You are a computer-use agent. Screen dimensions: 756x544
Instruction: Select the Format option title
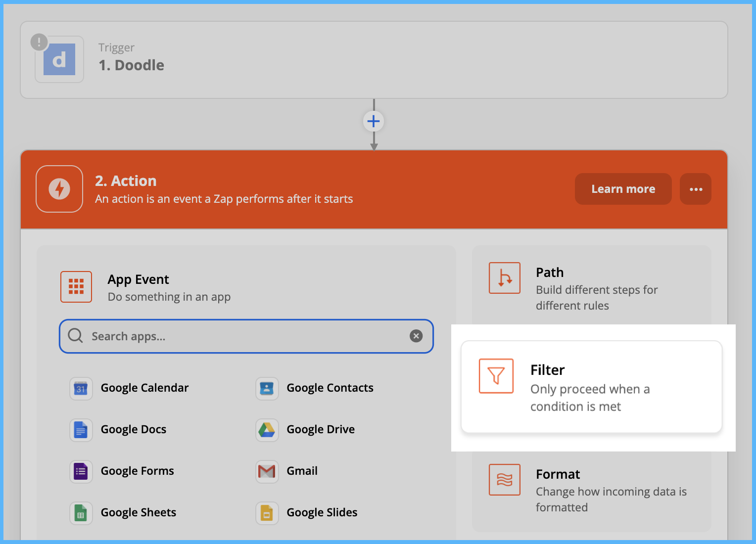tap(558, 474)
